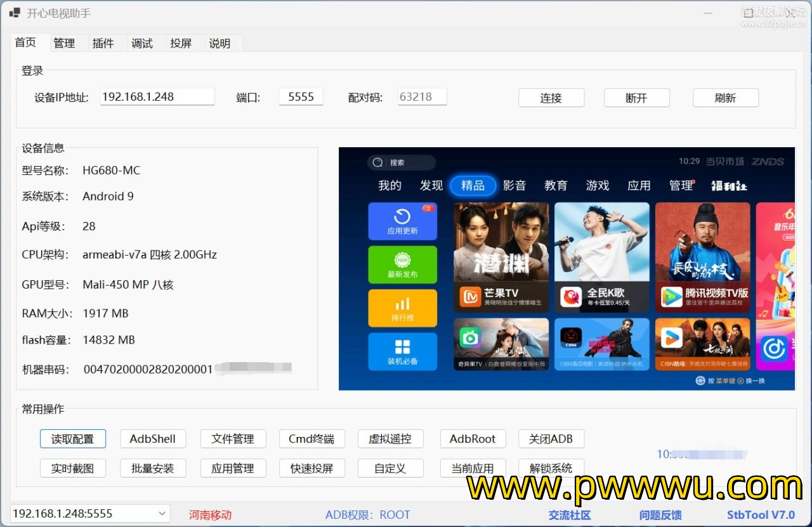Click the model name HG680-MC
Screen dimensions: 812x527
click(x=112, y=170)
